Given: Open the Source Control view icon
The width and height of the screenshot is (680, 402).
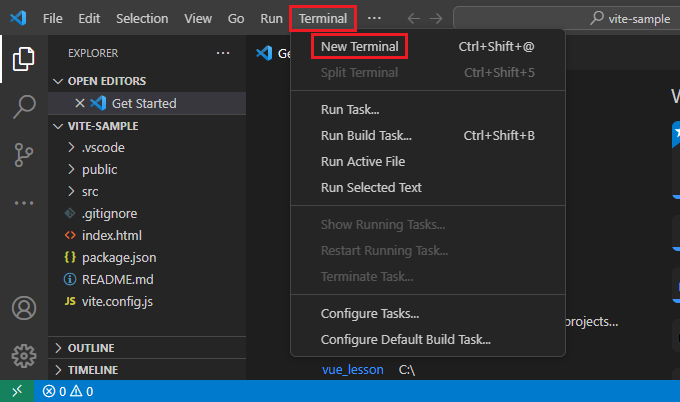Looking at the screenshot, I should point(23,155).
